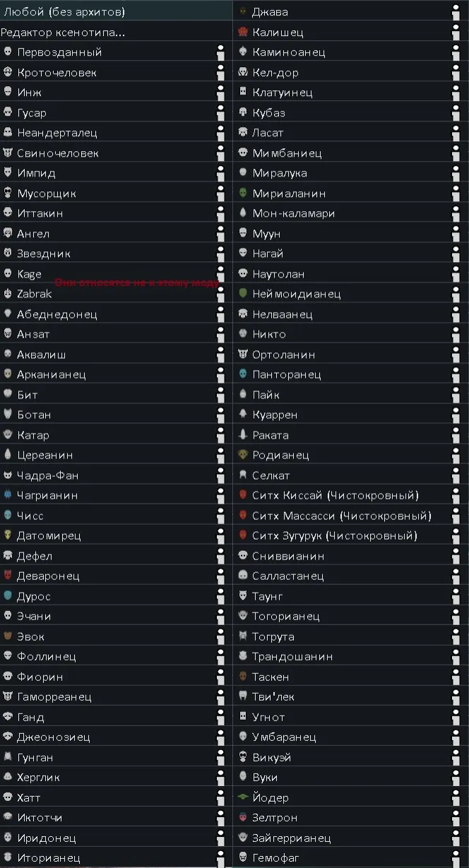Select the Тогрута entry

pos(273,636)
